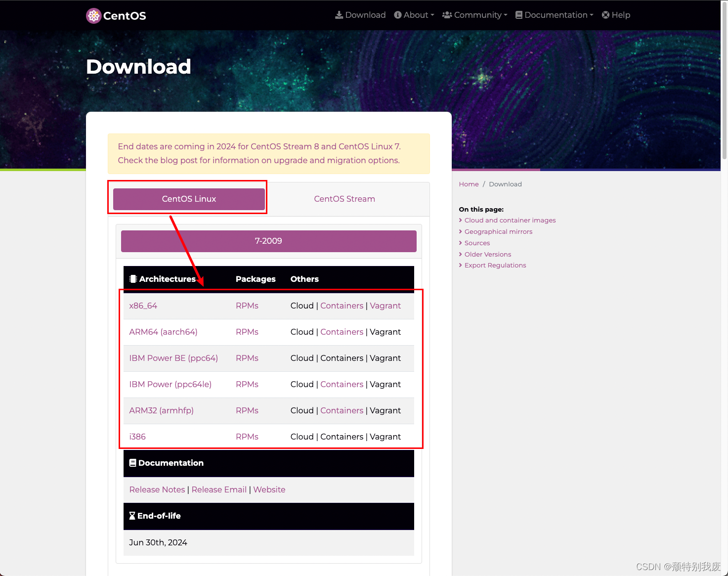Screen dimensions: 728x576
Task: Open the ARM64 (aarch64) link
Action: [163, 332]
